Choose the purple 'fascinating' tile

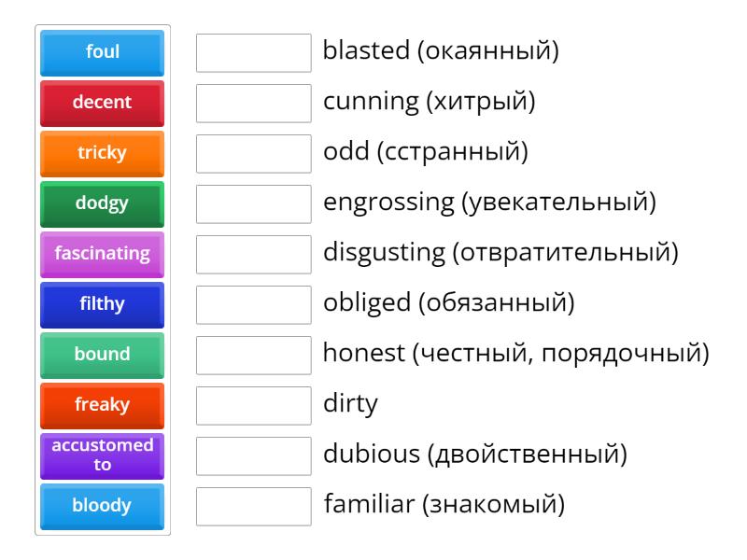coord(101,255)
